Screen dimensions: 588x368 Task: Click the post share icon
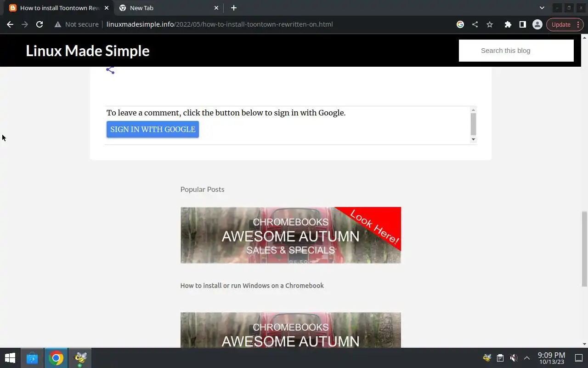[110, 70]
